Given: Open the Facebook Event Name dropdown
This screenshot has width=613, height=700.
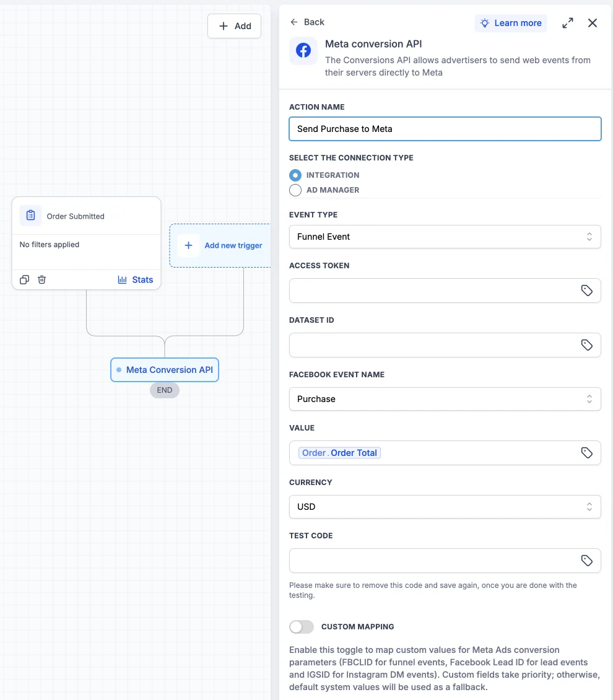Looking at the screenshot, I should (445, 399).
